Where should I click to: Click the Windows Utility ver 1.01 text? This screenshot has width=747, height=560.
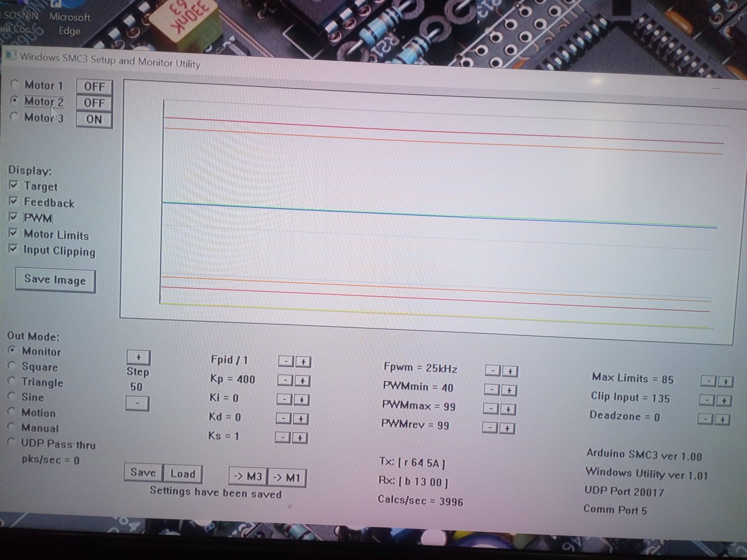pos(647,473)
